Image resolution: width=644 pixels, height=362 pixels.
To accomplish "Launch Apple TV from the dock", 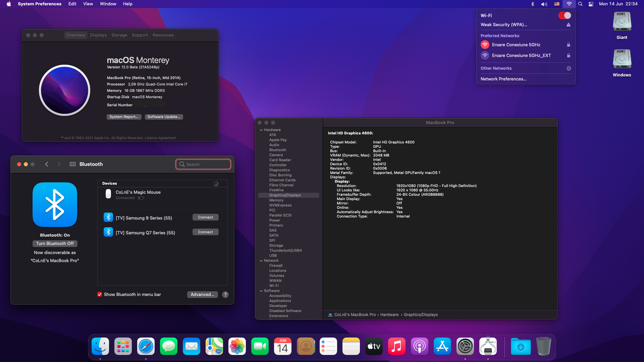I will coord(374,346).
